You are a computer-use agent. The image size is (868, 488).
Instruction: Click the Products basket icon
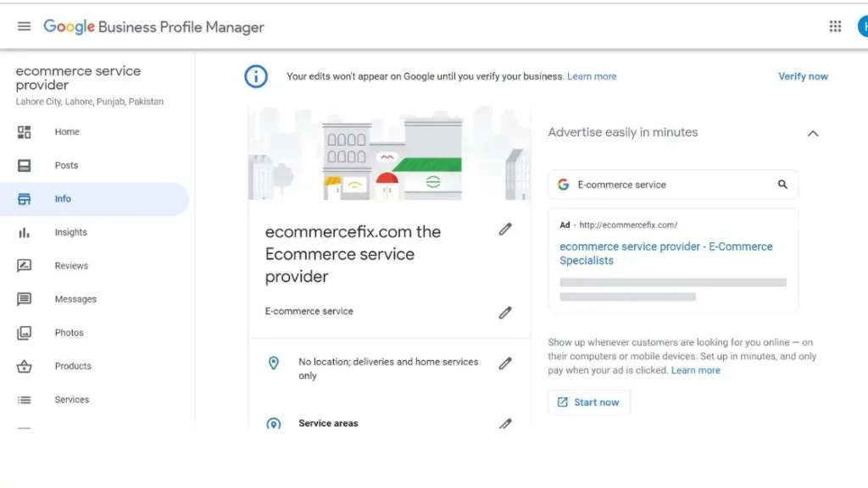(x=24, y=366)
